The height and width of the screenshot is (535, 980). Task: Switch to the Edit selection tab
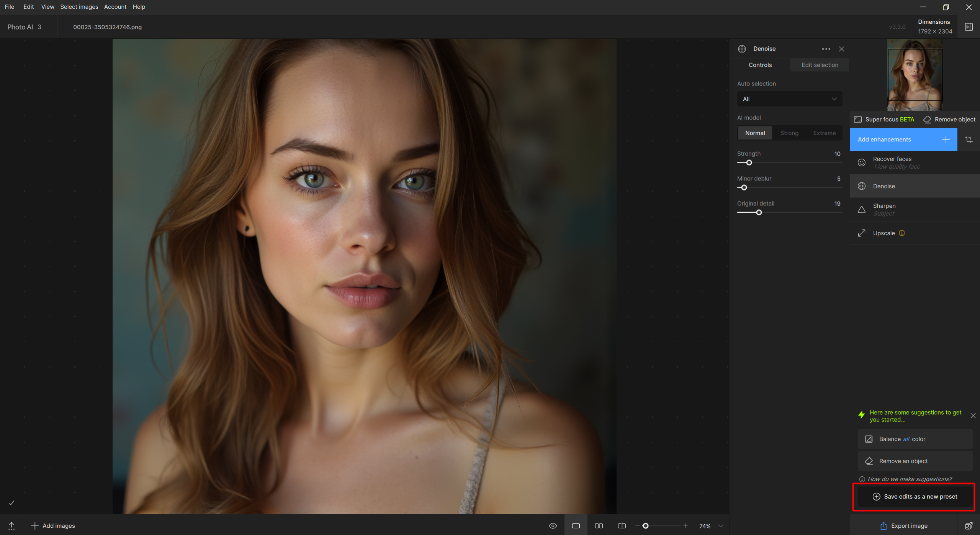pos(820,65)
